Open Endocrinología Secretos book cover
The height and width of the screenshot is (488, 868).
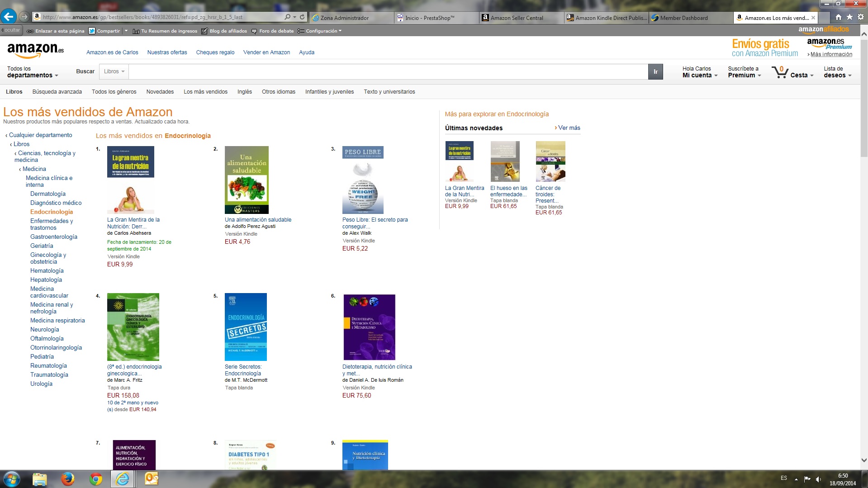(x=246, y=327)
